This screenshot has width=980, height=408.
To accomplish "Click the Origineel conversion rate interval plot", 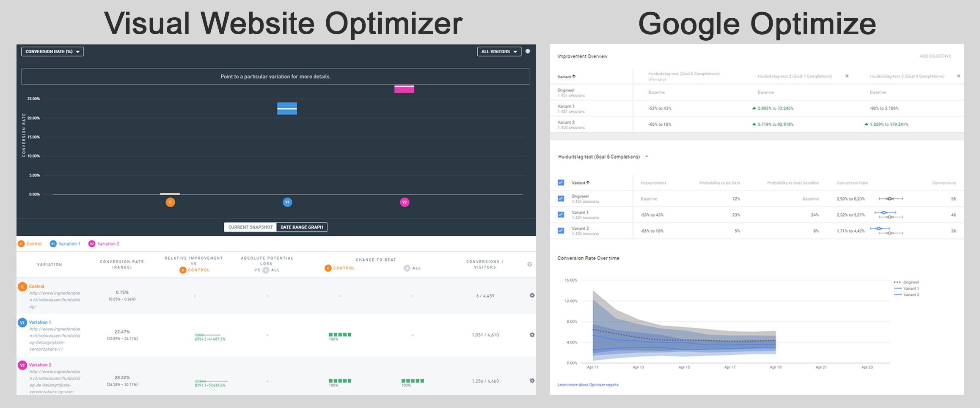I will click(x=891, y=198).
